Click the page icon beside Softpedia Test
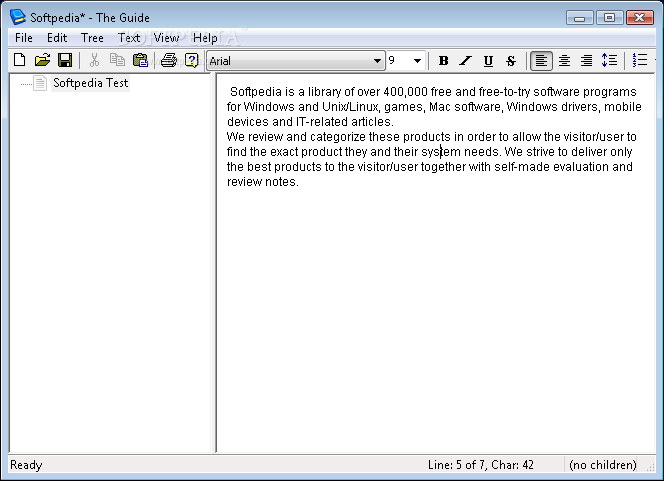 click(40, 83)
